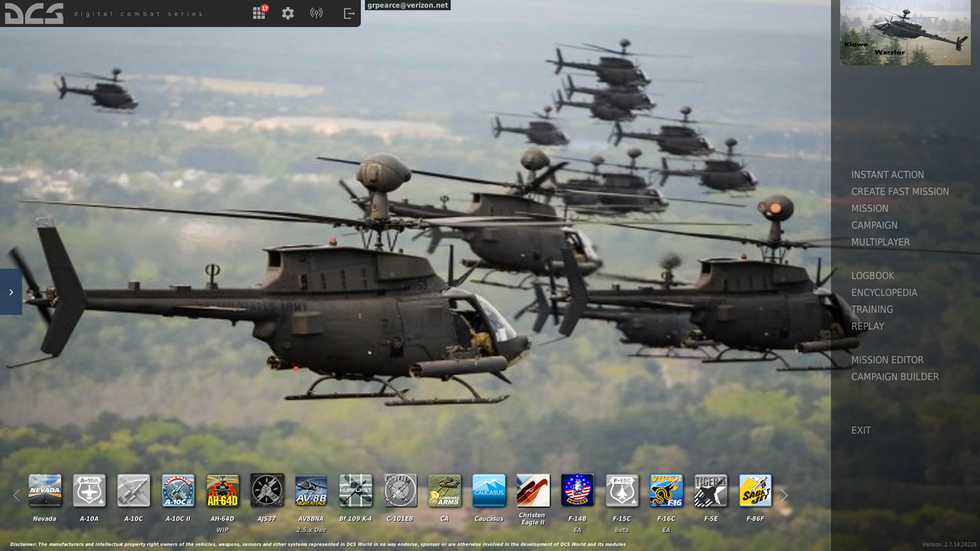This screenshot has width=980, height=551.
Task: Expand the left side panel chevron
Action: pos(11,292)
